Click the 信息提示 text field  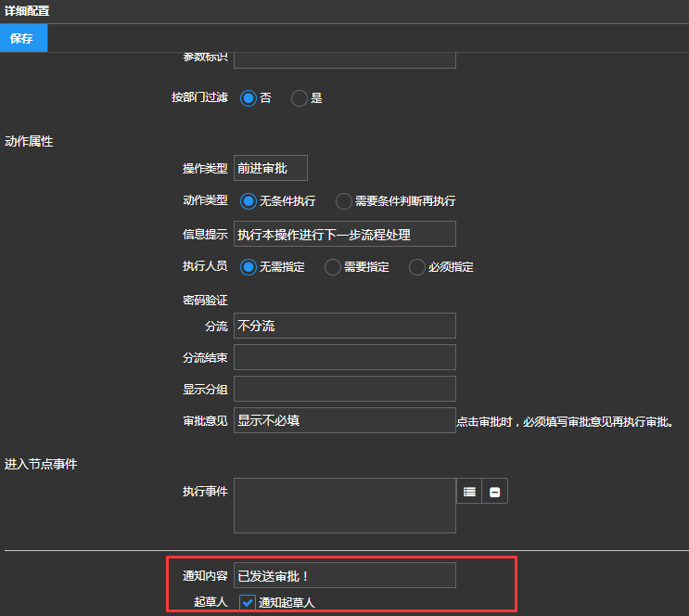point(344,234)
